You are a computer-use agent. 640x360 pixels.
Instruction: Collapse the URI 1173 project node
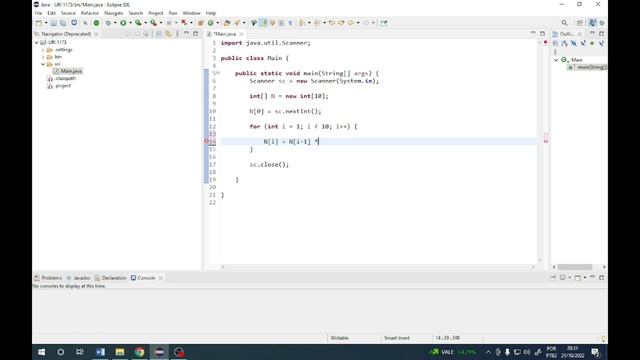click(37, 42)
